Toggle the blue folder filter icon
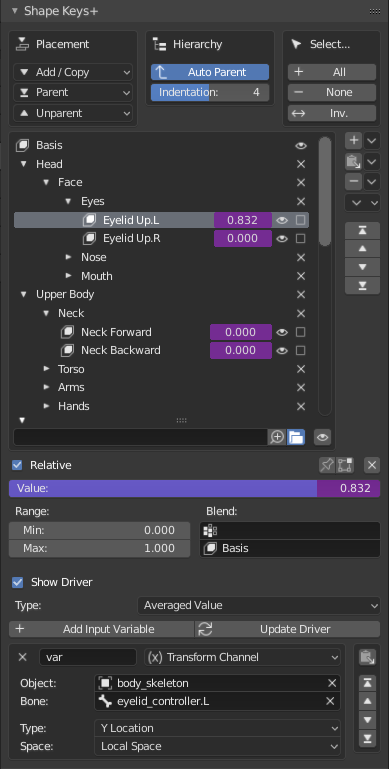The image size is (389, 769). pos(296,437)
